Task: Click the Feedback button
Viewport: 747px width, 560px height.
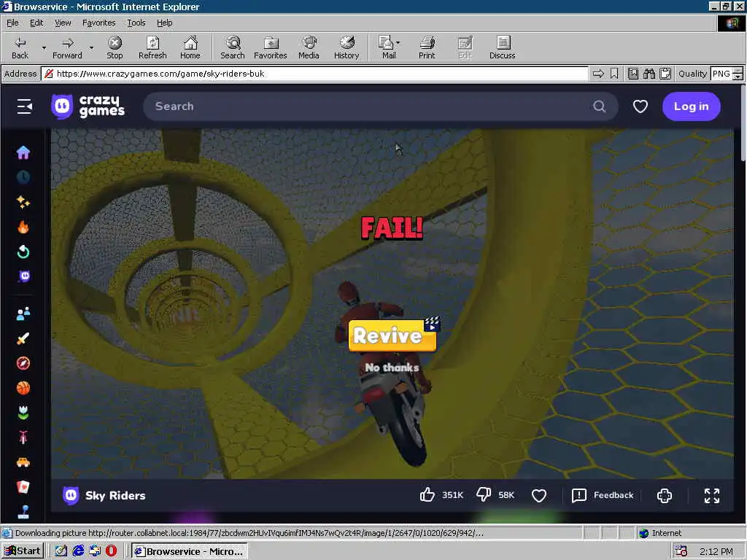Action: pyautogui.click(x=603, y=495)
